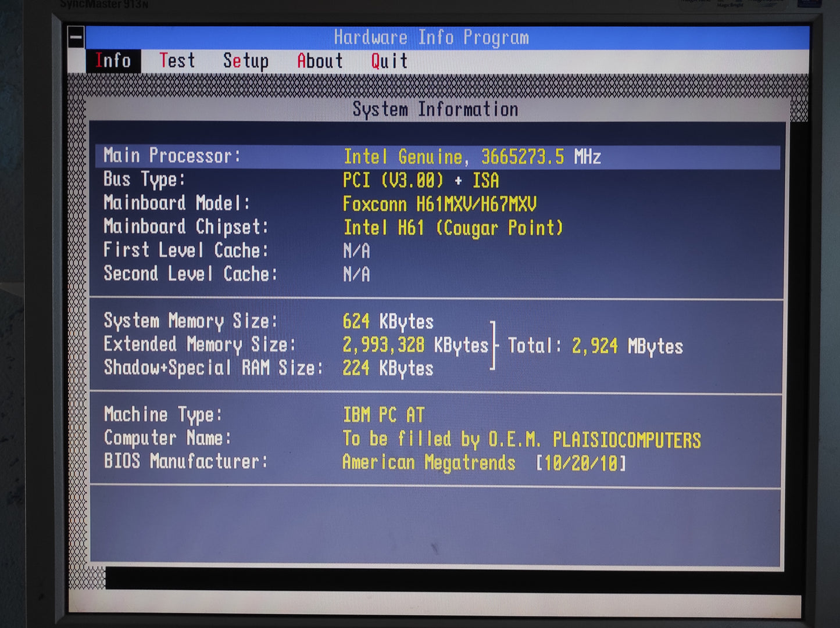
Task: Click the Mainboard Model label
Action: (176, 203)
